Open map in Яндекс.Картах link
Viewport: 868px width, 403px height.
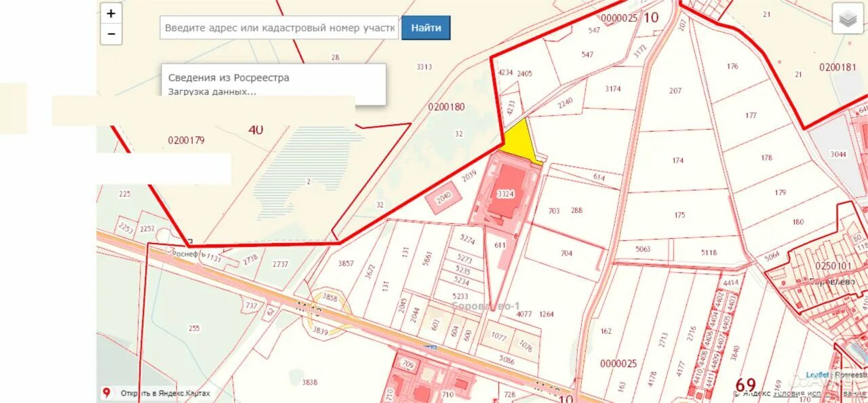[x=165, y=394]
